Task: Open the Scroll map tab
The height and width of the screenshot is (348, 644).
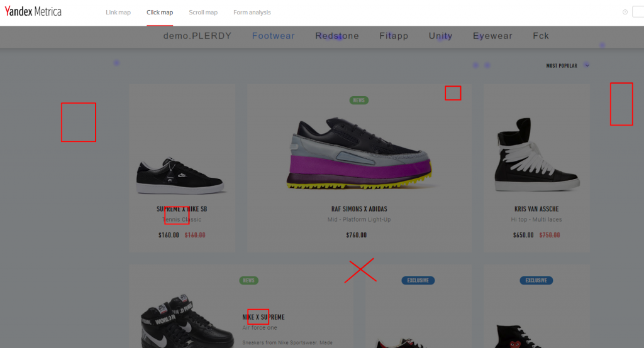Action: [x=203, y=13]
